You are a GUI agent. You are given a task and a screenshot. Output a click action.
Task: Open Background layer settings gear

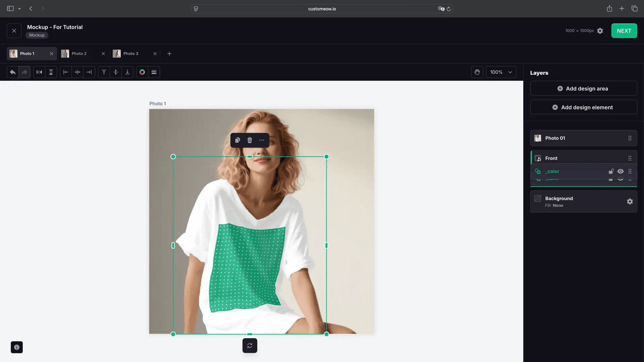[630, 201]
